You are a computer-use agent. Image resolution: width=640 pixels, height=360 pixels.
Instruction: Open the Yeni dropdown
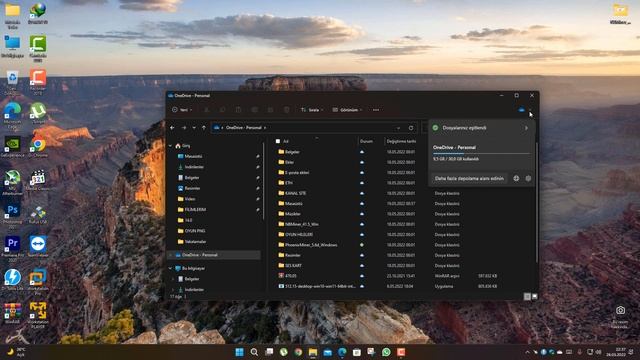point(182,110)
